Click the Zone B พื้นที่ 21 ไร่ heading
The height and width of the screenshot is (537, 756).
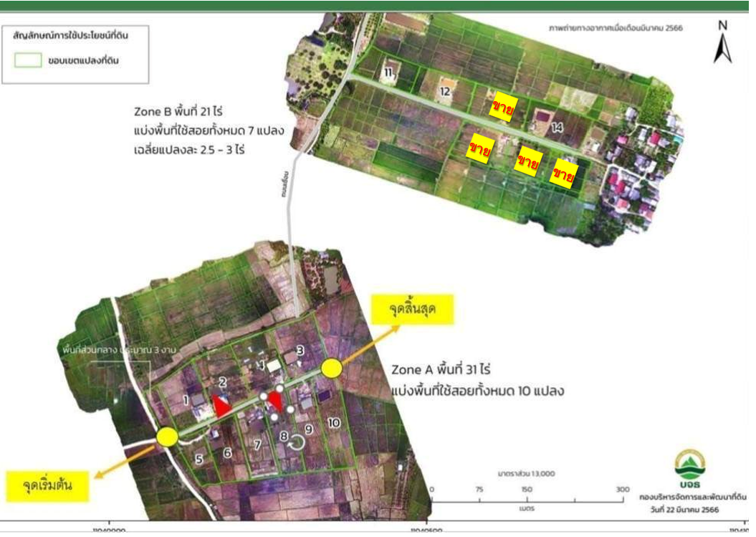178,111
